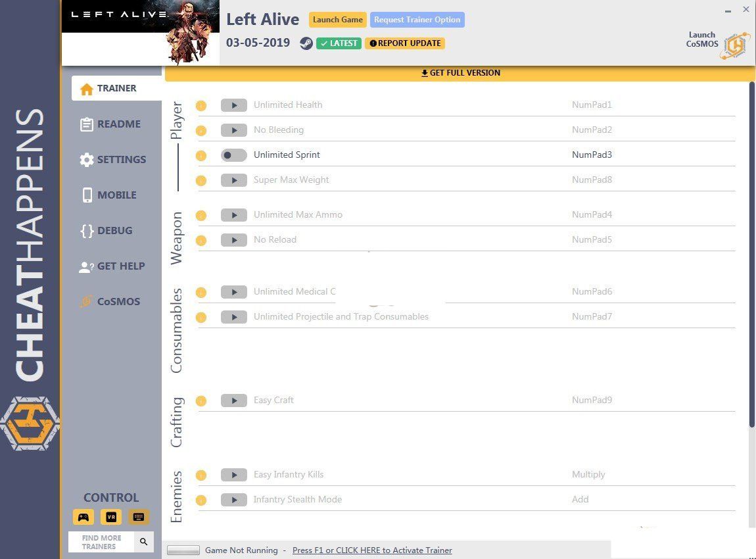756x559 pixels.
Task: Click Request Trainer Option button
Action: coord(417,20)
